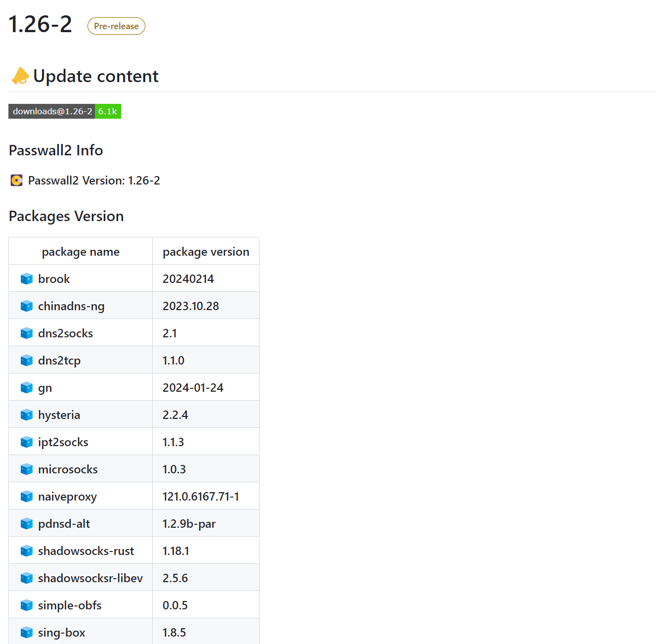656x644 pixels.
Task: Click the simple-obfs version 0.0.5
Action: 175,605
